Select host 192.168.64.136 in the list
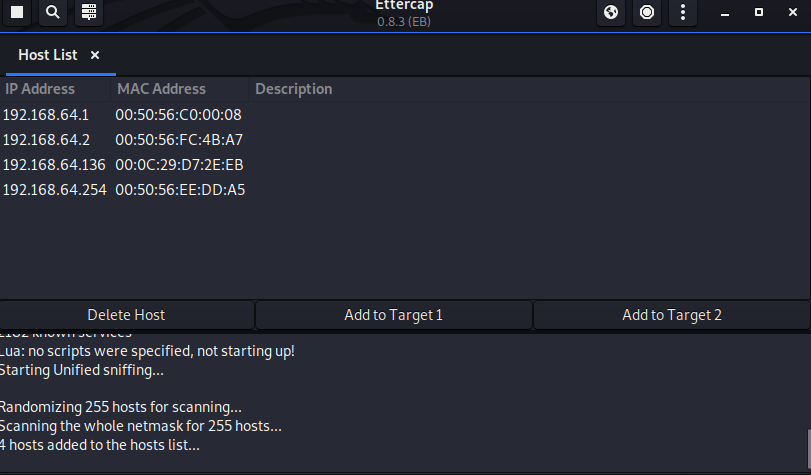Image resolution: width=811 pixels, height=475 pixels. (54, 164)
